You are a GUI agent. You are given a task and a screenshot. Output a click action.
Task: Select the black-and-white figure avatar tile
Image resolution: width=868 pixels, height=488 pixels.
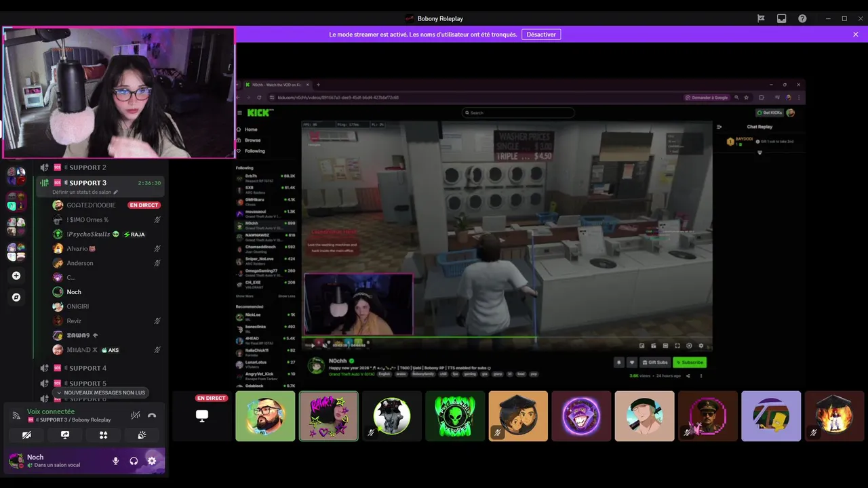[392, 416]
